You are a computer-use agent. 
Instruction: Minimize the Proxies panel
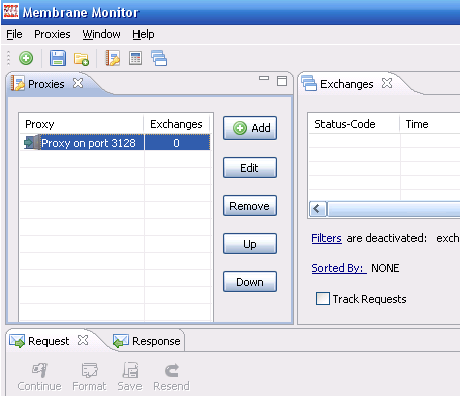click(x=264, y=79)
